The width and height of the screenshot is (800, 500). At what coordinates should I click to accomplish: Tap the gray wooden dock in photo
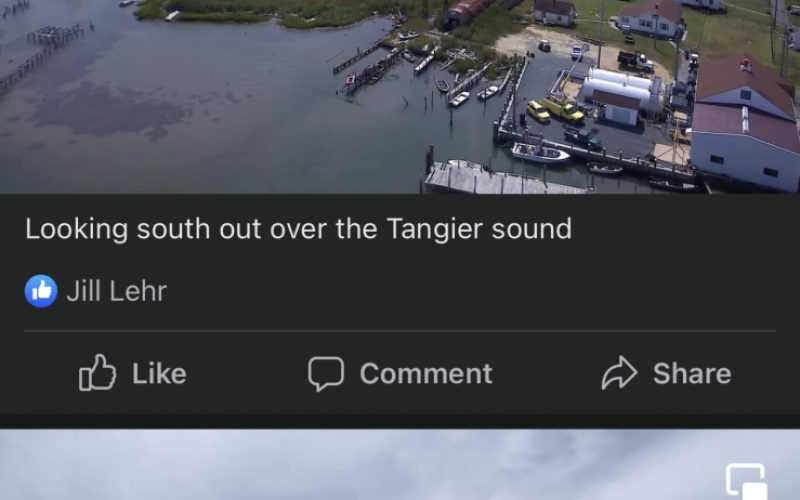tap(503, 179)
